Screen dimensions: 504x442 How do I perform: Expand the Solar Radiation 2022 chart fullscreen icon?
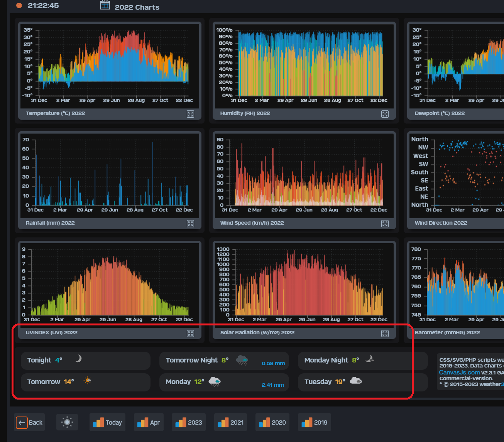(385, 333)
